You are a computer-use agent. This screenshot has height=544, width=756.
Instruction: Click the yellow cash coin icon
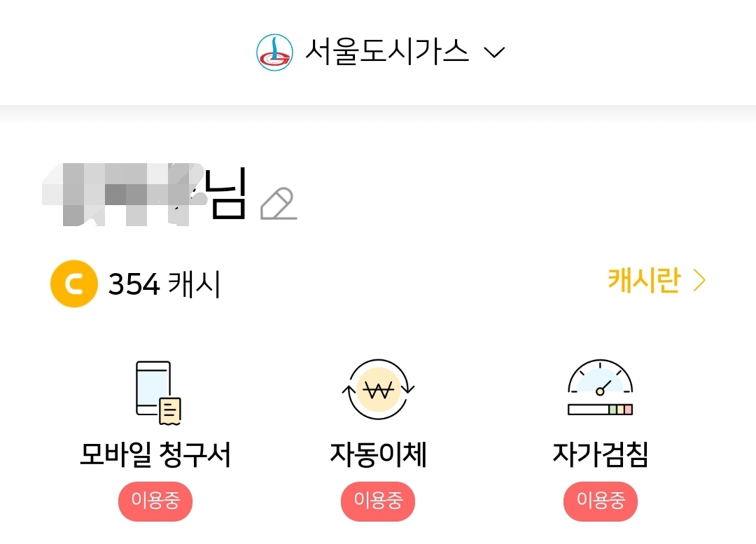73,284
